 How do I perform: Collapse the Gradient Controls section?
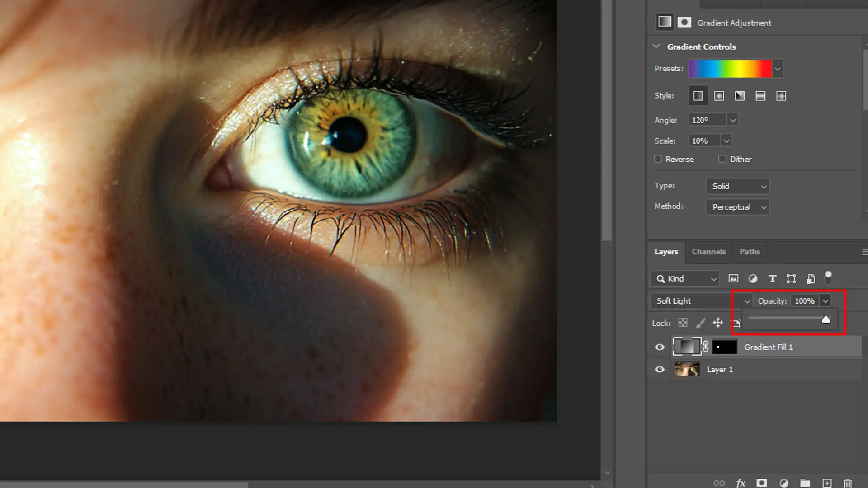[x=656, y=47]
